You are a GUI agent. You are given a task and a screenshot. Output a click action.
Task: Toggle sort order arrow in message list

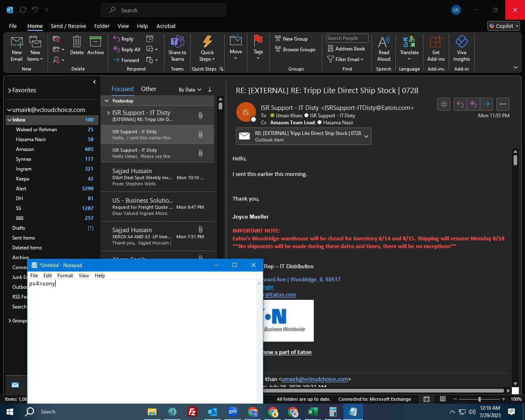tap(210, 89)
